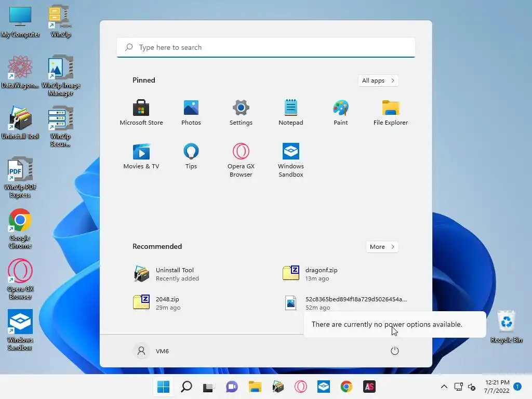The width and height of the screenshot is (532, 399).
Task: Open Task View on taskbar
Action: [209, 387]
